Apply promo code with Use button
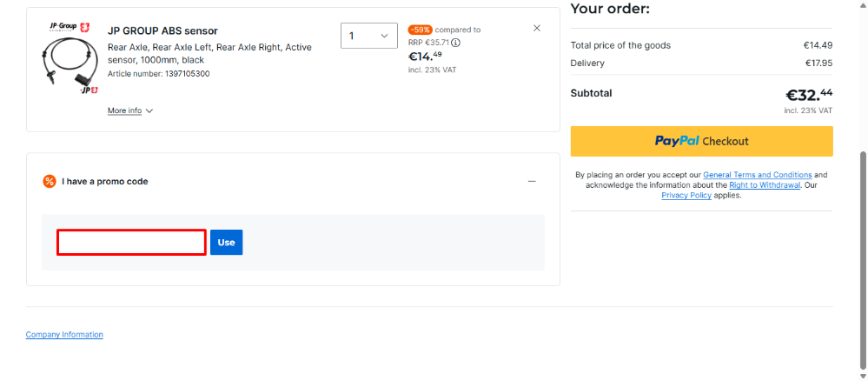The width and height of the screenshot is (868, 381). (227, 243)
